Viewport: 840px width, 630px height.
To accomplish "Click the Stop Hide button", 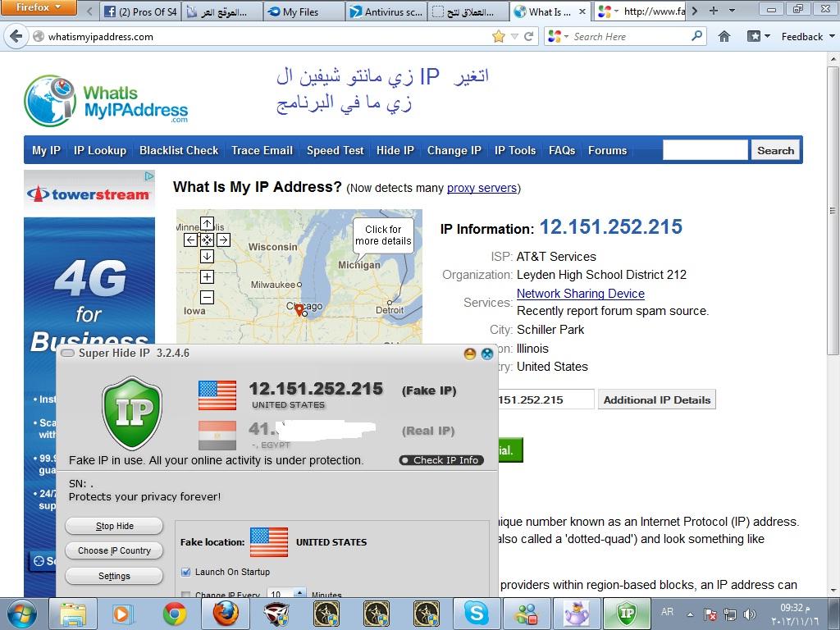I will pyautogui.click(x=114, y=526).
